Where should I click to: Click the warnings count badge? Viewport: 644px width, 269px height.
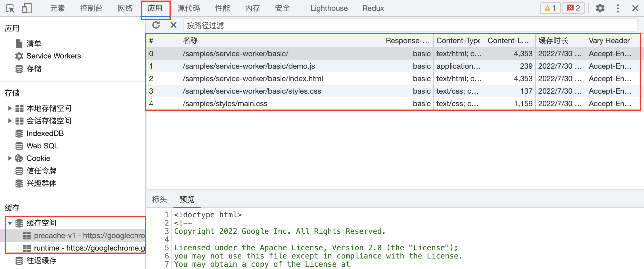pos(550,8)
